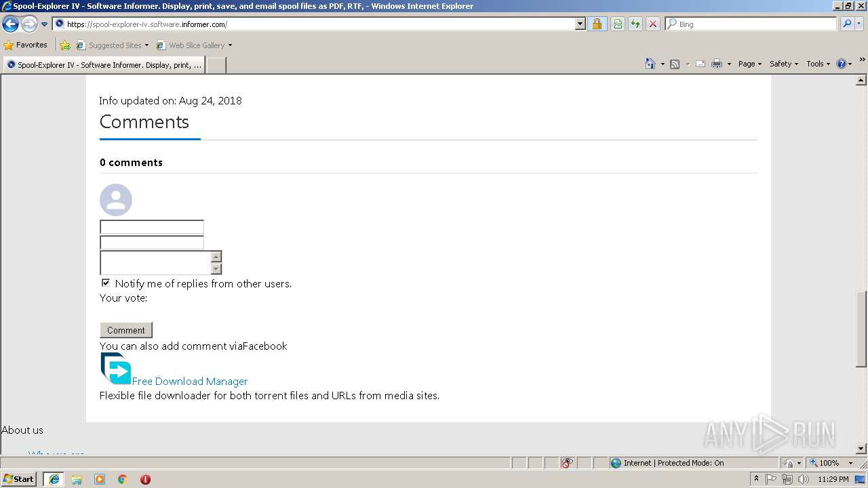Screen dimensions: 868x488
Task: Open the Favorites star button
Action: click(x=26, y=45)
